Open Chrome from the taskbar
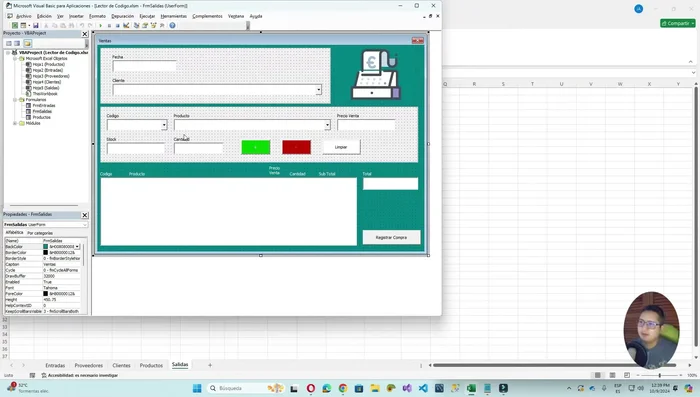This screenshot has height=397, width=700. (x=343, y=388)
